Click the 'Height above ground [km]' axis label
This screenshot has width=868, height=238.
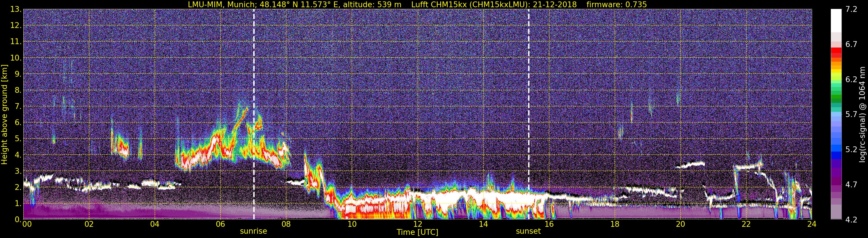(x=4, y=114)
